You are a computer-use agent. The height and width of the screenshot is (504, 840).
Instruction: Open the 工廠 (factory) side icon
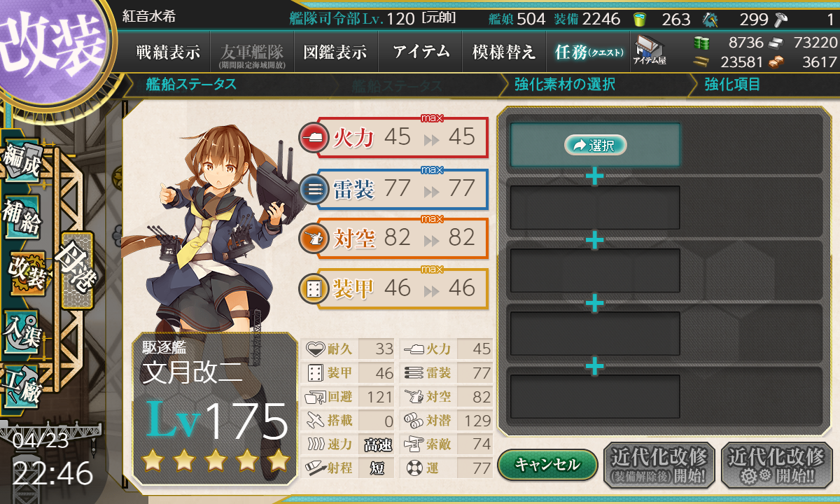click(22, 384)
